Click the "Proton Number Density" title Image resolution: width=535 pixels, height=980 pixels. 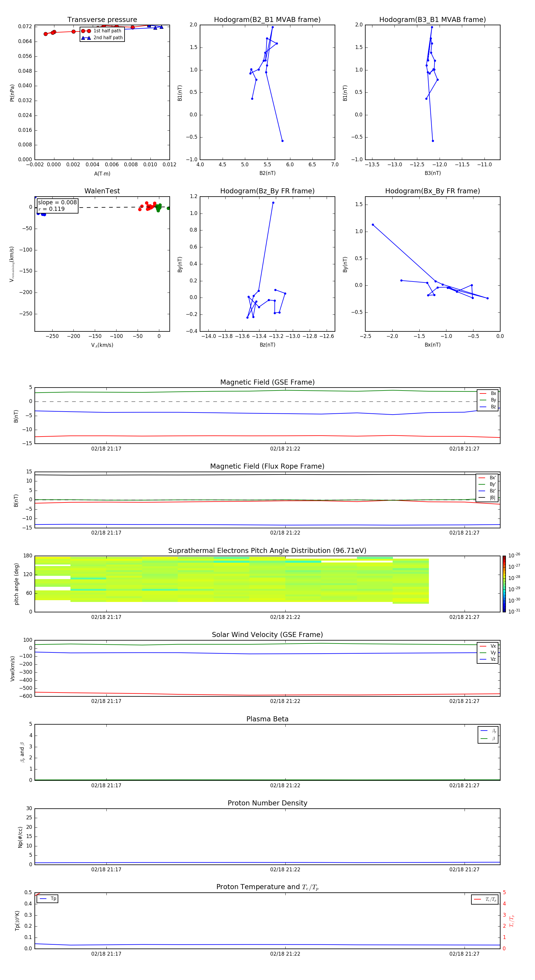pyautogui.click(x=267, y=803)
